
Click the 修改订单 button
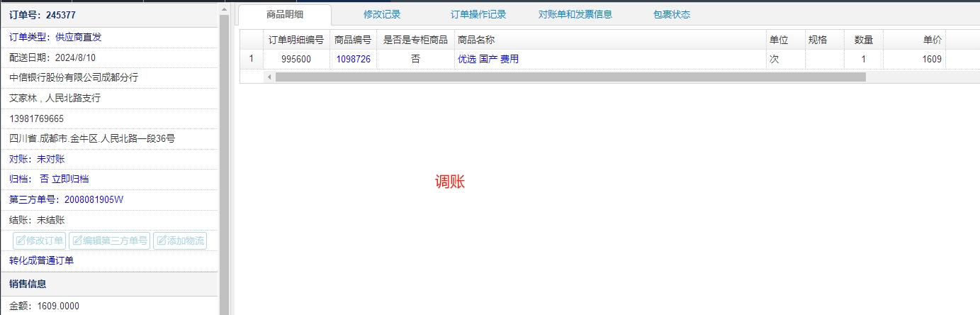click(x=40, y=241)
